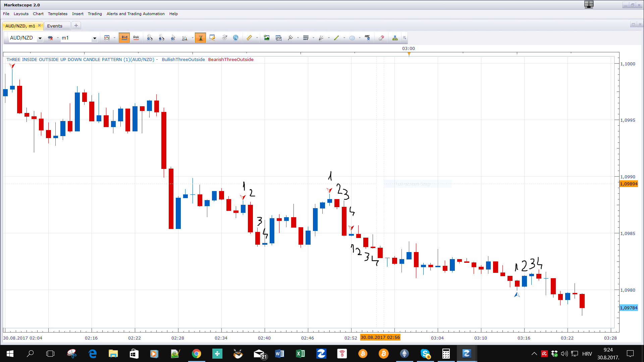The height and width of the screenshot is (362, 644).
Task: Click the linked instrument glasses icon
Action: coord(51,38)
